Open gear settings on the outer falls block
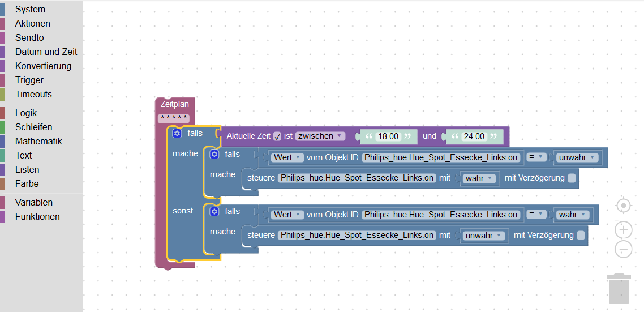The height and width of the screenshot is (312, 644). 177,133
